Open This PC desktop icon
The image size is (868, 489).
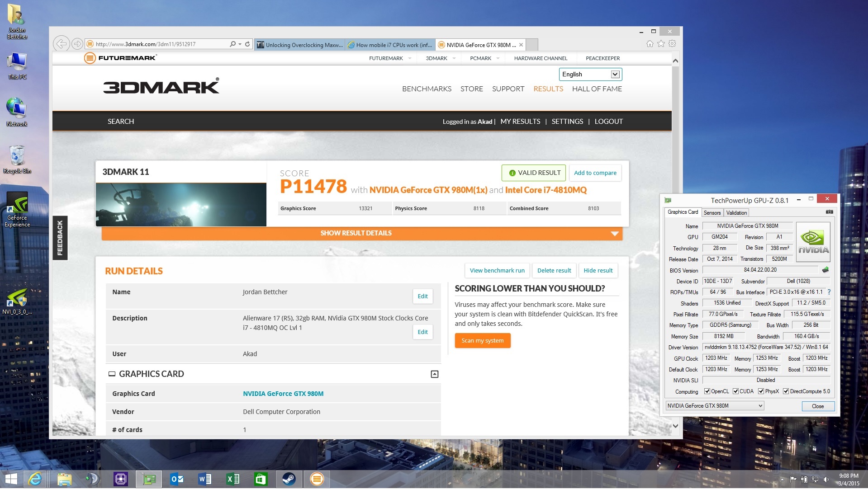tap(17, 66)
